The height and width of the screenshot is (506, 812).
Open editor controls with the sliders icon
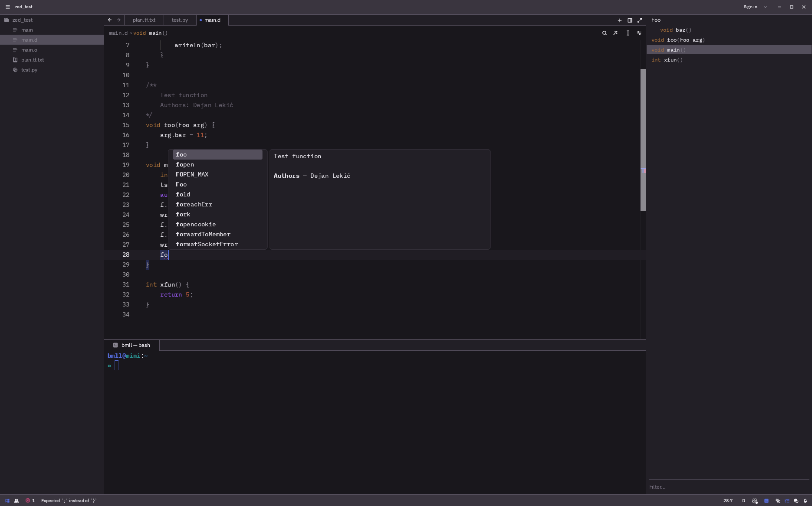[x=639, y=33]
